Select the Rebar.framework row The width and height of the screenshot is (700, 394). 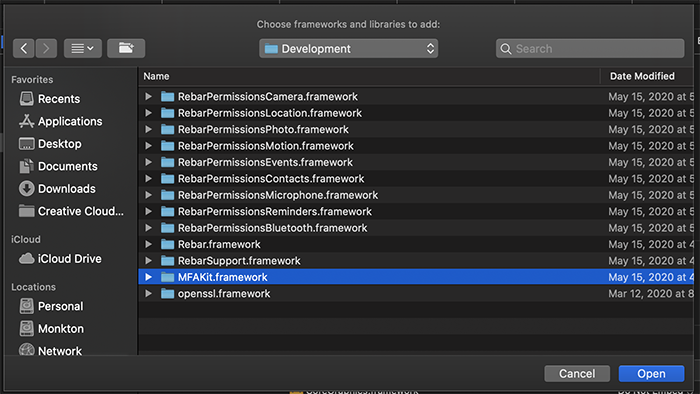click(416, 245)
